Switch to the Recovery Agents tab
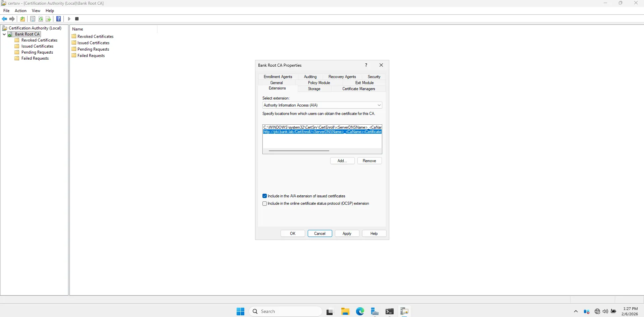The height and width of the screenshot is (317, 644). [x=342, y=77]
